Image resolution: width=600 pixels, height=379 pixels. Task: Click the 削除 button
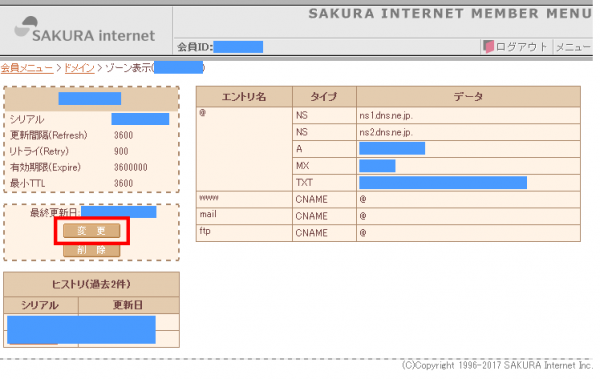[91, 250]
